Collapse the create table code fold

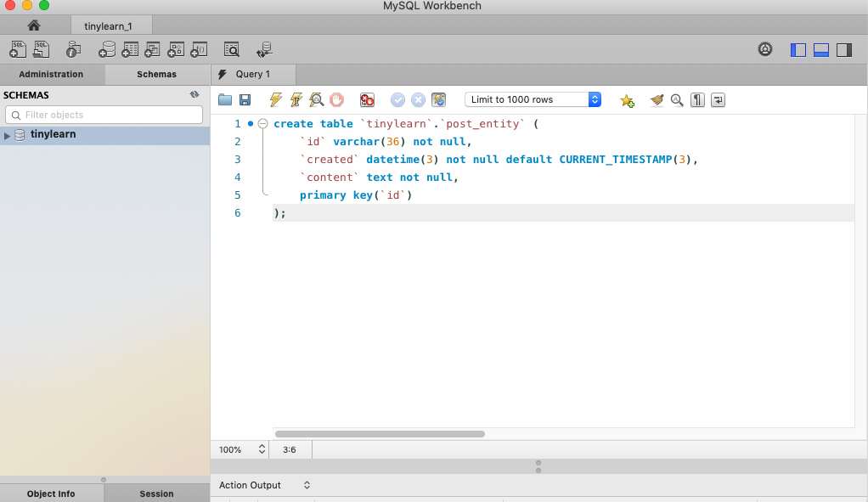pos(263,124)
